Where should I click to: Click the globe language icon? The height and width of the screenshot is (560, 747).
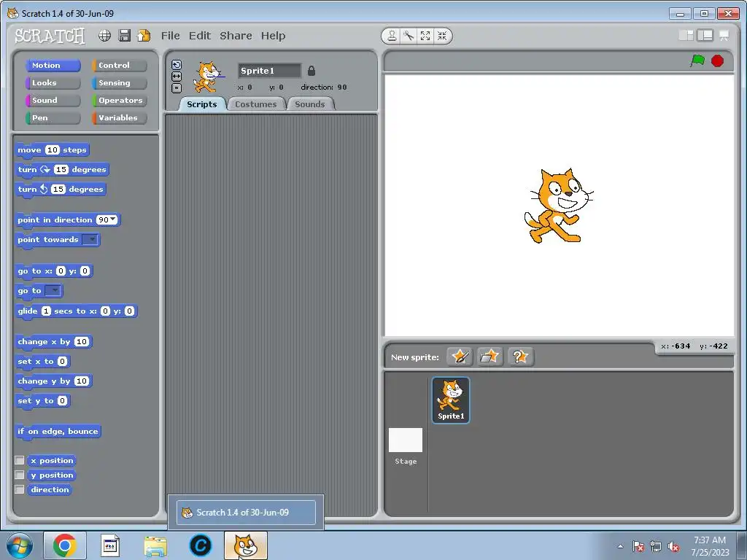pyautogui.click(x=105, y=36)
